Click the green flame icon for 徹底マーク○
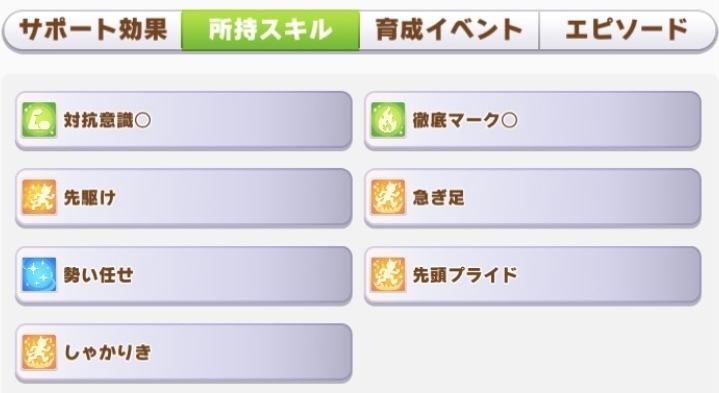This screenshot has width=719, height=393. point(388,120)
